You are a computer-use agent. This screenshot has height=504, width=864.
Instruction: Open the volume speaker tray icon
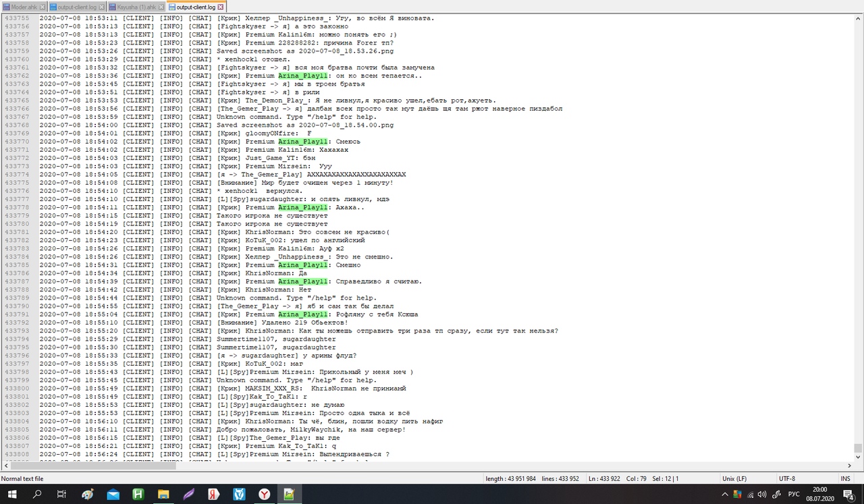click(762, 495)
